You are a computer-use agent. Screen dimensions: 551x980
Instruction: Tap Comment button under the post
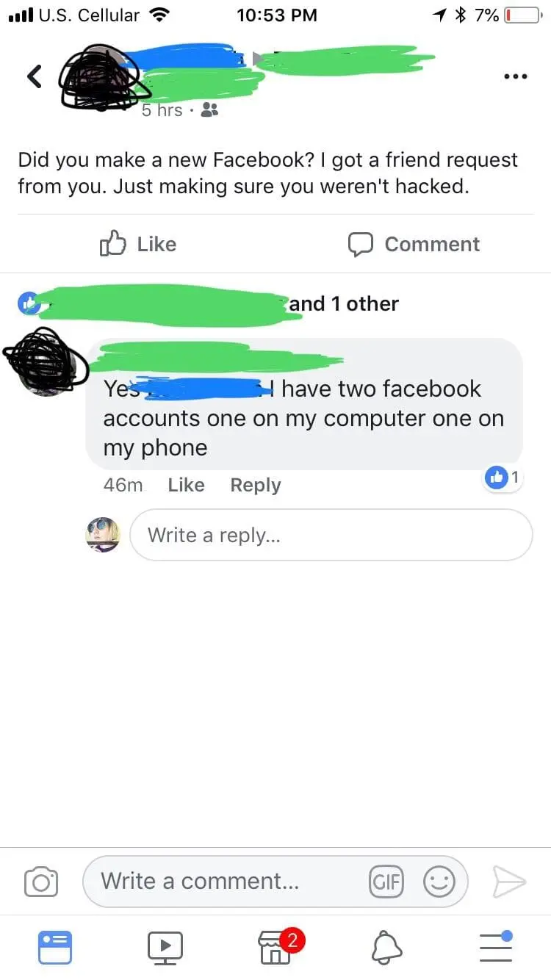click(x=414, y=244)
